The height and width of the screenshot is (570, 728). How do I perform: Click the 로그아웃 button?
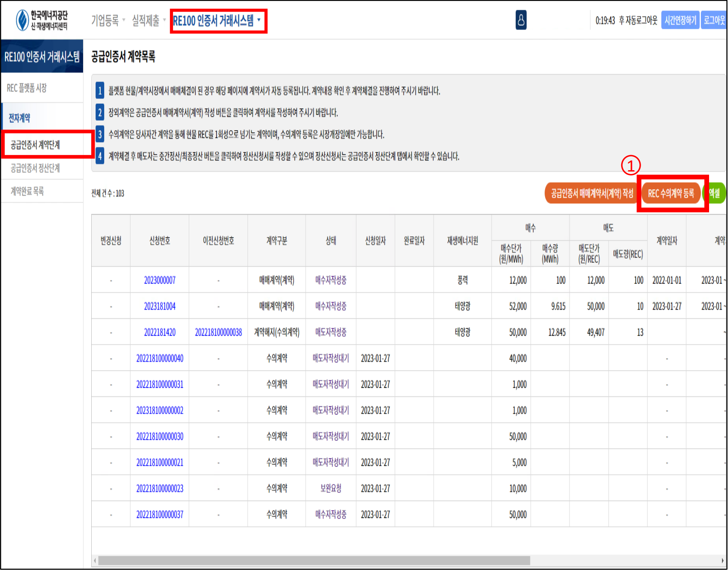714,20
